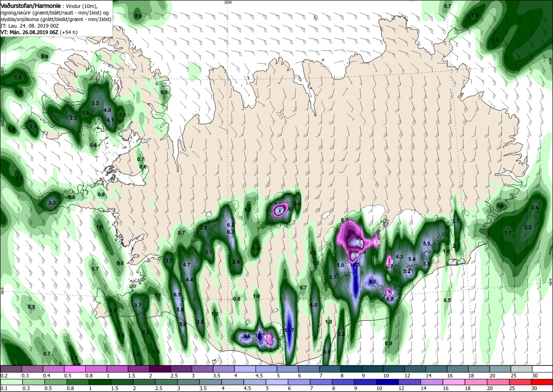Viewport: 553px width, 392px height.
Task: Click the 5.5 value in the purple snow area
Action: [360, 243]
